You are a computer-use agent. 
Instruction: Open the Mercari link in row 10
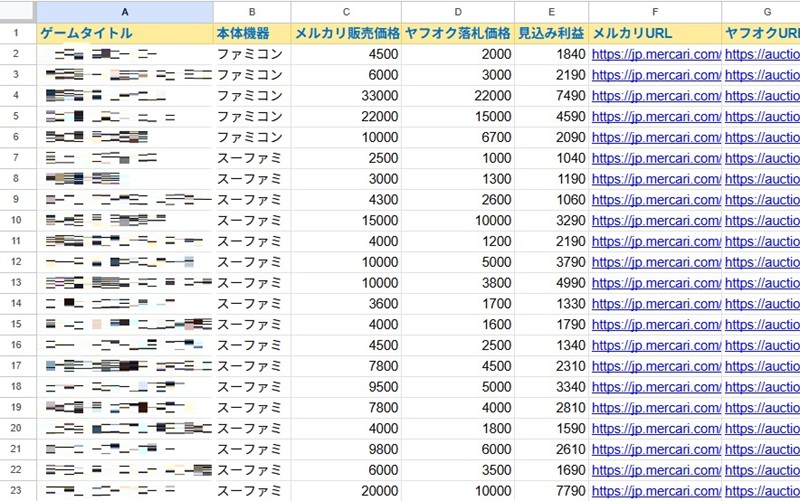point(656,220)
